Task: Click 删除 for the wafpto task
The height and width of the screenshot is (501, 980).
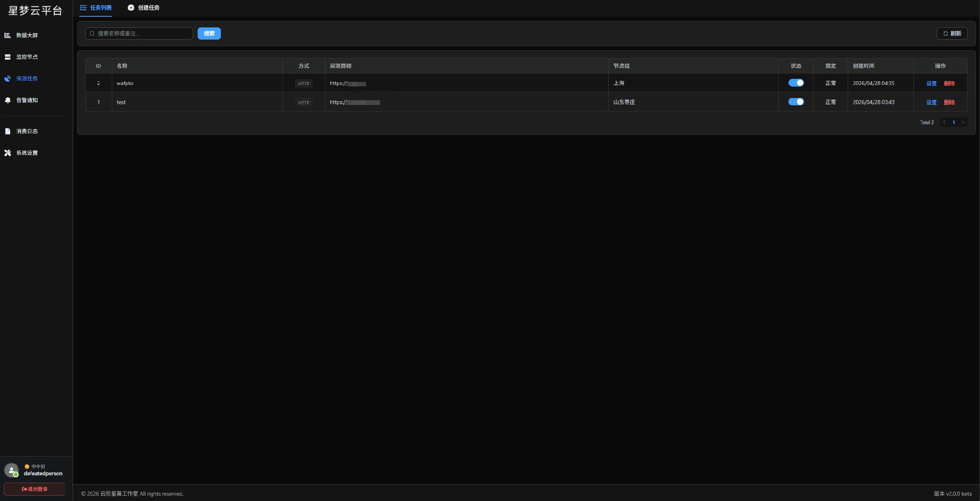Action: (949, 83)
